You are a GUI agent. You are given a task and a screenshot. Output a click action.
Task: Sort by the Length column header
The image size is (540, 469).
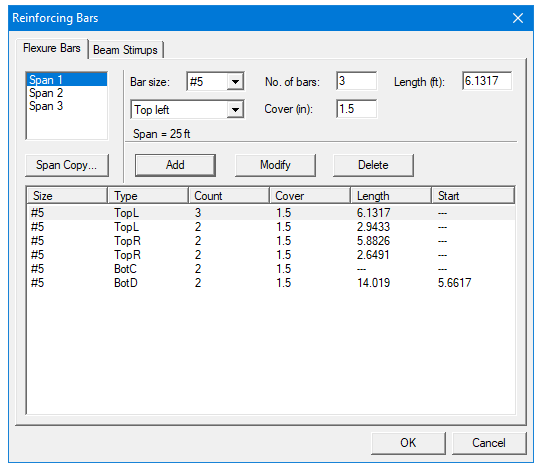(x=391, y=196)
